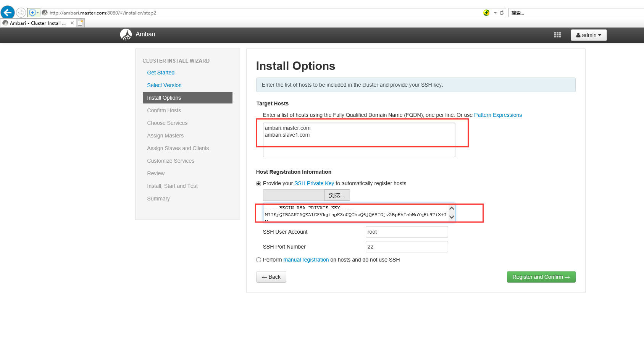The width and height of the screenshot is (644, 349).
Task: Select the Ambari Cluster Install browser tab
Action: point(38,23)
